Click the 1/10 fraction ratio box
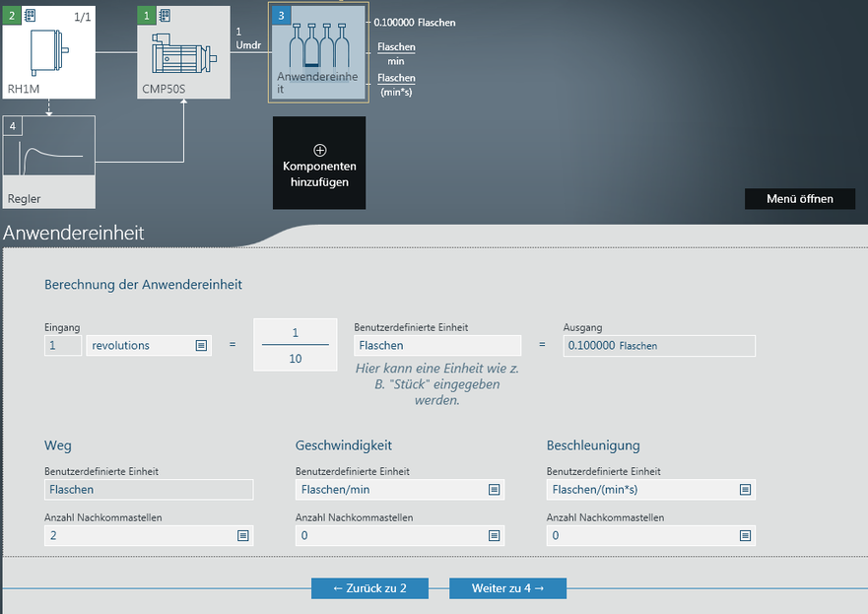This screenshot has width=868, height=614. point(295,346)
